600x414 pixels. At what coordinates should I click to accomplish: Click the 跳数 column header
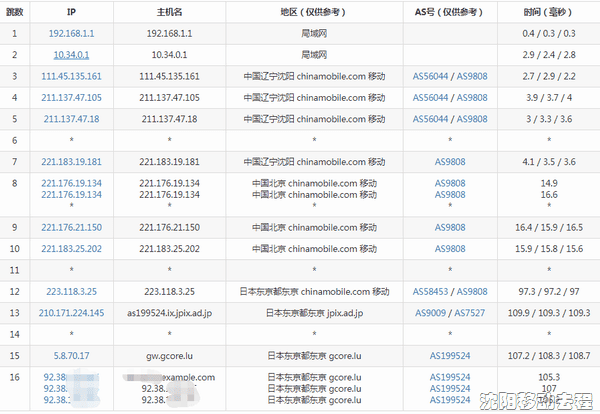pyautogui.click(x=15, y=12)
